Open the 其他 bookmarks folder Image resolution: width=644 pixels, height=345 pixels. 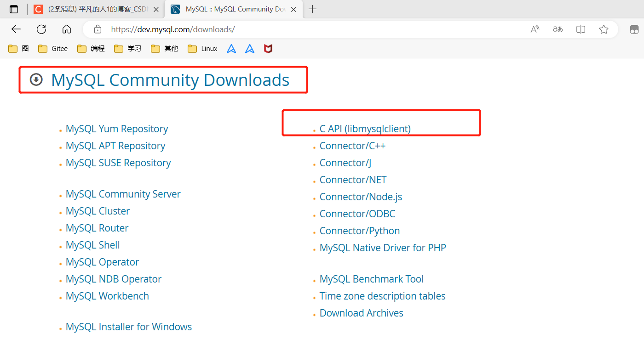tap(165, 49)
